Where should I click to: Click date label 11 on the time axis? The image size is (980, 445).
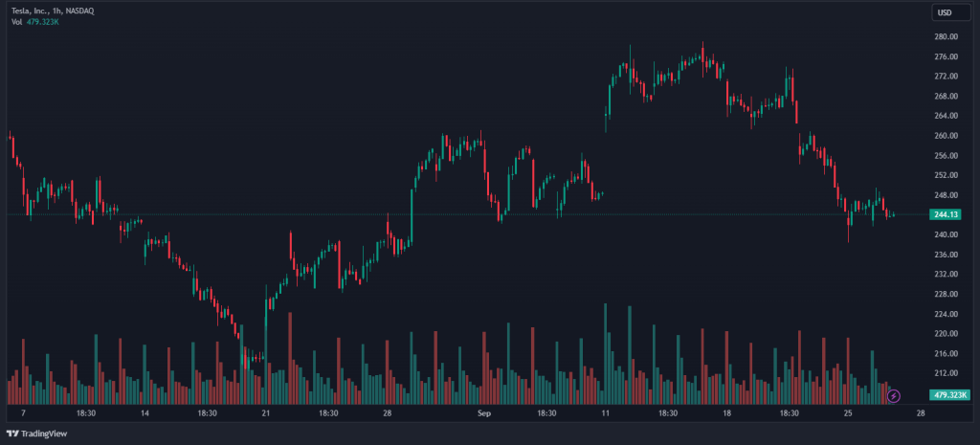[606, 413]
